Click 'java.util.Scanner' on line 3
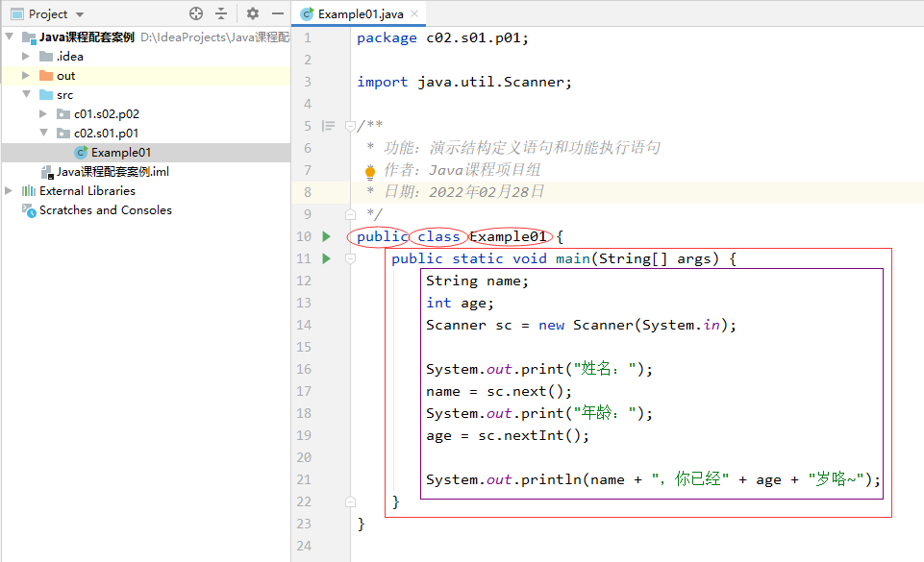The image size is (924, 562). pyautogui.click(x=490, y=82)
